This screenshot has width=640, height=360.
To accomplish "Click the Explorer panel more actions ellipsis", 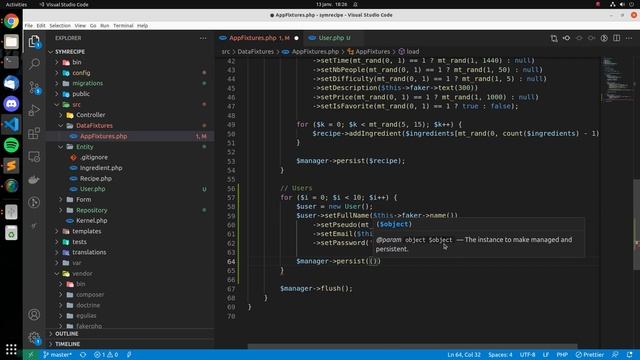I will pyautogui.click(x=203, y=38).
